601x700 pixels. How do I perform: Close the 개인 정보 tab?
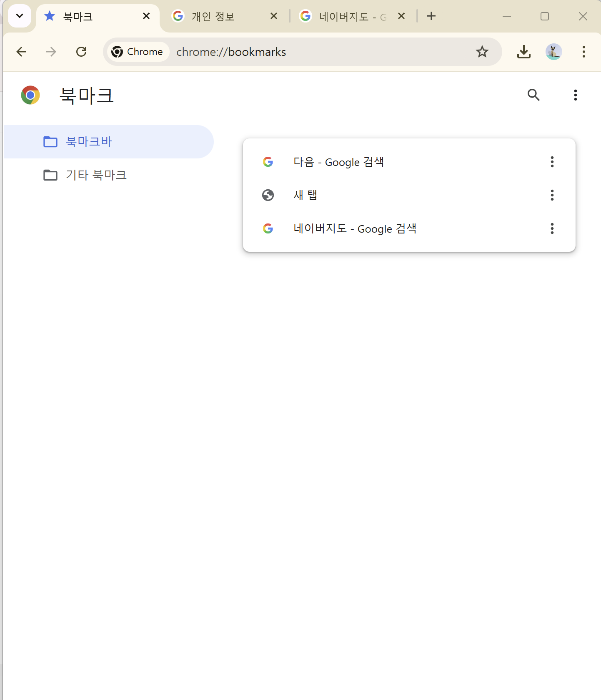(274, 16)
